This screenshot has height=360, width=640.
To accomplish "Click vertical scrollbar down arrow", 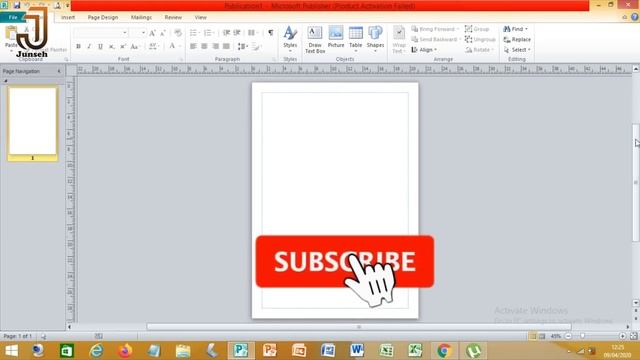I will click(636, 303).
